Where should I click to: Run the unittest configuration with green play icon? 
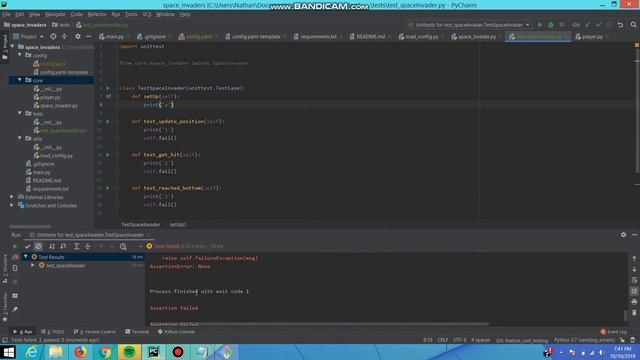540,25
